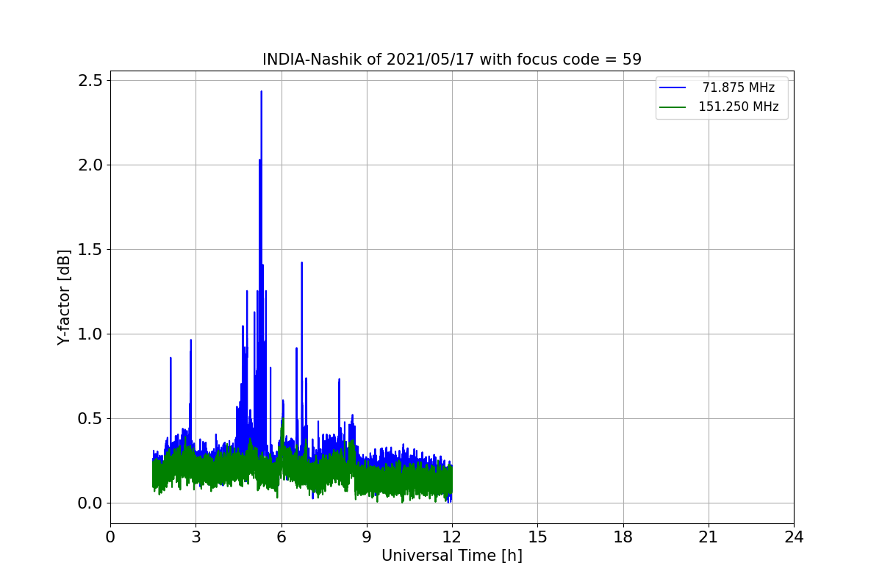
Task: Click the blue legend line sample
Action: 673,87
